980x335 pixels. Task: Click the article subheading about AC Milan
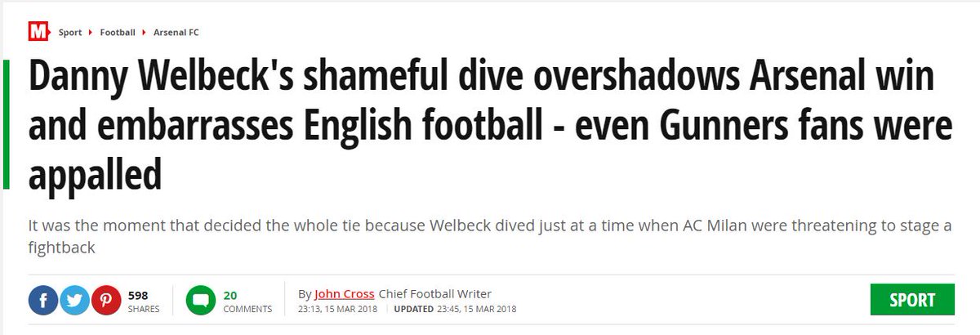(490, 236)
